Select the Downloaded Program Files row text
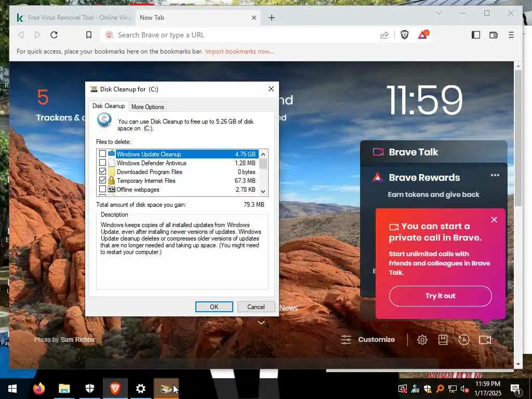This screenshot has height=399, width=532. pyautogui.click(x=149, y=171)
